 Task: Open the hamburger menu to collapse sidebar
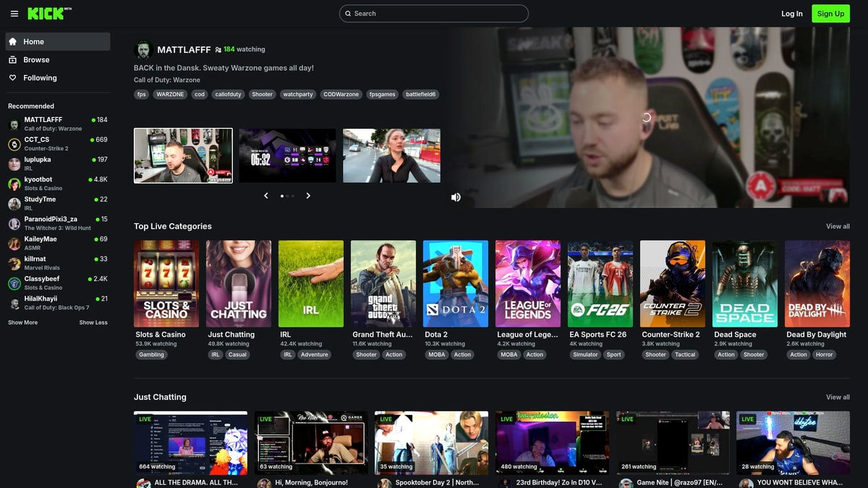(14, 13)
